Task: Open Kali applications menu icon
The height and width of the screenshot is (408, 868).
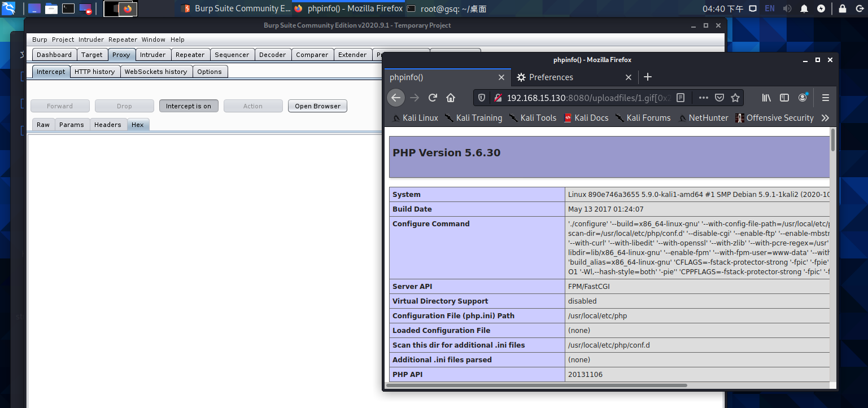Action: 8,8
